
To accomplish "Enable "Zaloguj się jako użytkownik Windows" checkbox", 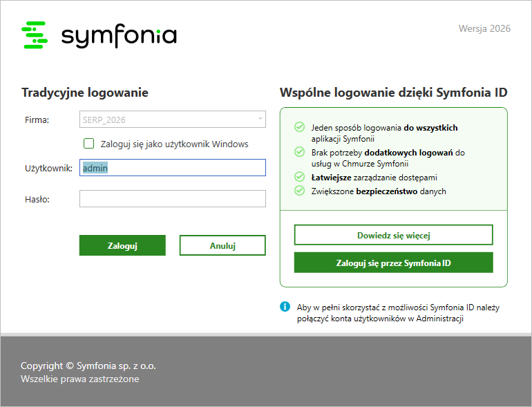I will click(88, 144).
